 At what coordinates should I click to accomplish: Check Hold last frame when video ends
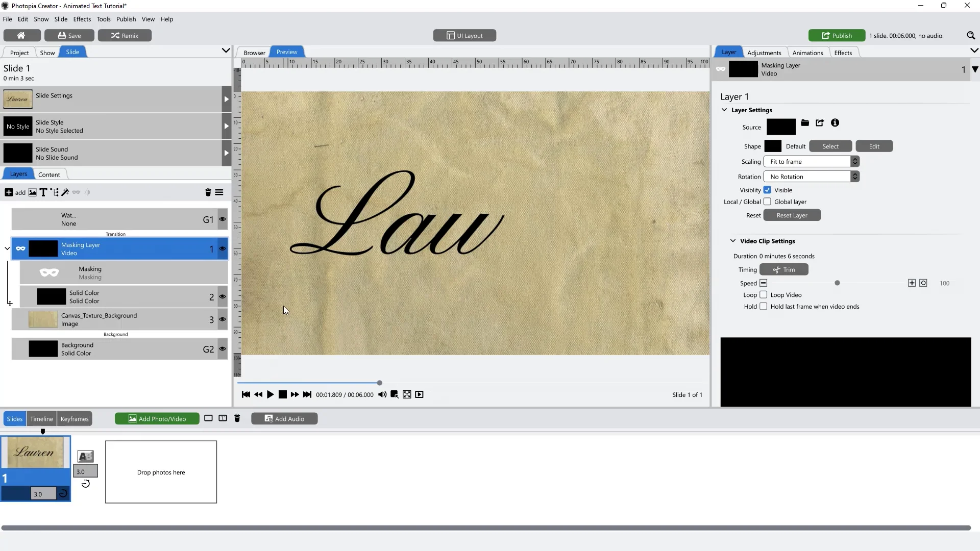click(x=763, y=307)
